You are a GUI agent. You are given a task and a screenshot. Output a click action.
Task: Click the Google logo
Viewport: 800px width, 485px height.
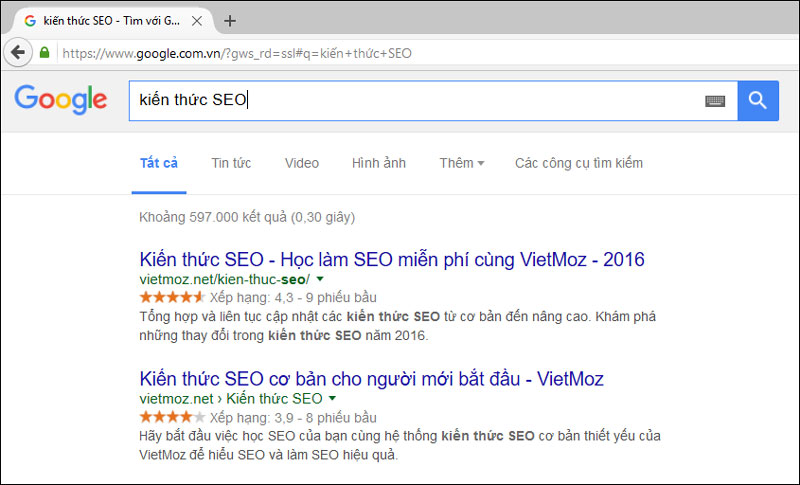click(61, 99)
